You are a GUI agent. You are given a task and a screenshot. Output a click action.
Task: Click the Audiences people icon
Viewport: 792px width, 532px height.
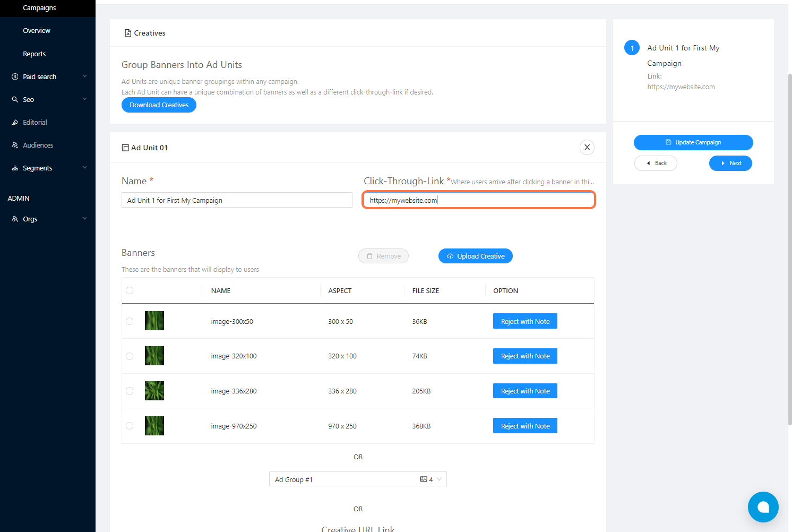coord(15,145)
